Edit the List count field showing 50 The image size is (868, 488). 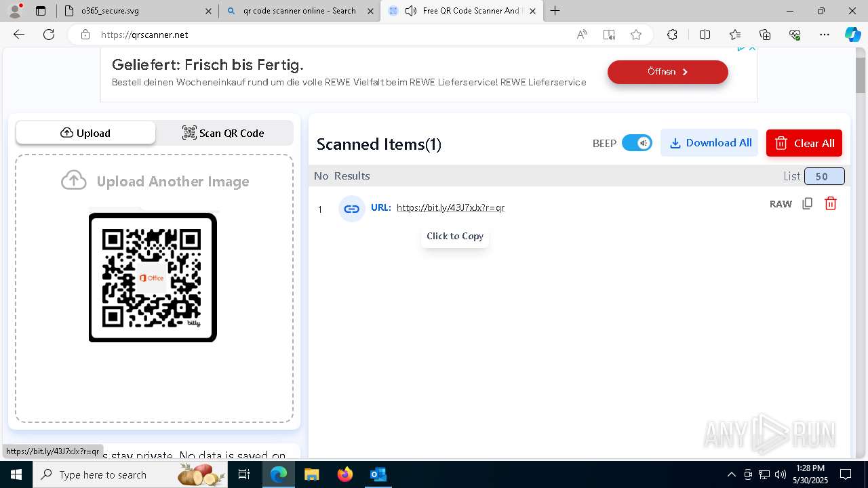tap(825, 176)
